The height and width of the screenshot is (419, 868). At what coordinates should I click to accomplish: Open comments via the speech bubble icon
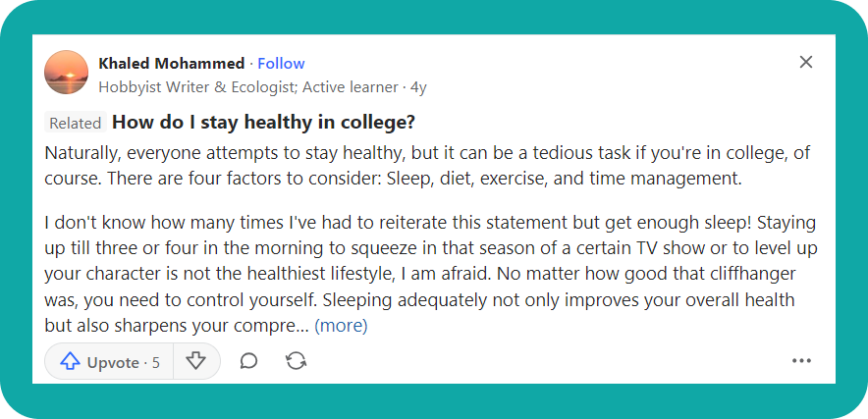[x=248, y=361]
